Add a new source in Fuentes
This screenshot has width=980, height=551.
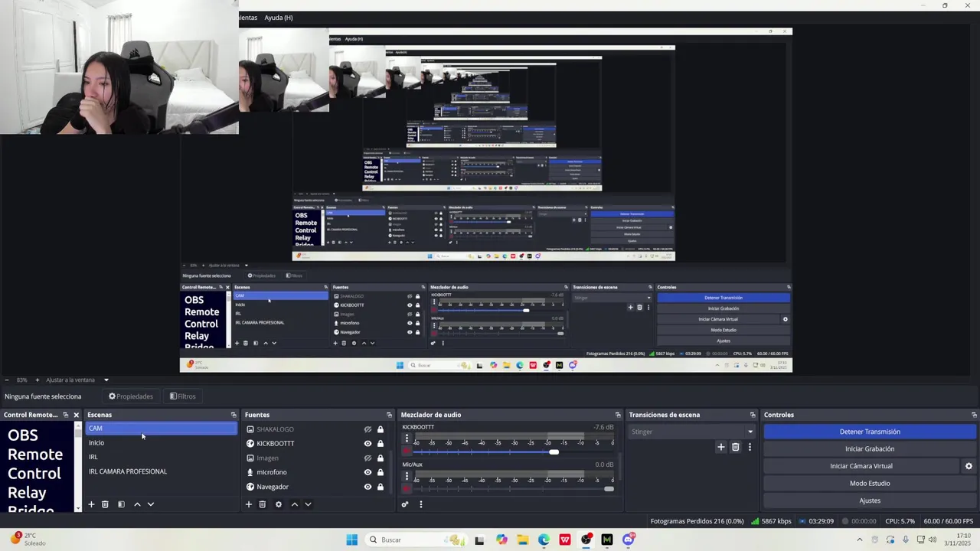click(x=248, y=504)
